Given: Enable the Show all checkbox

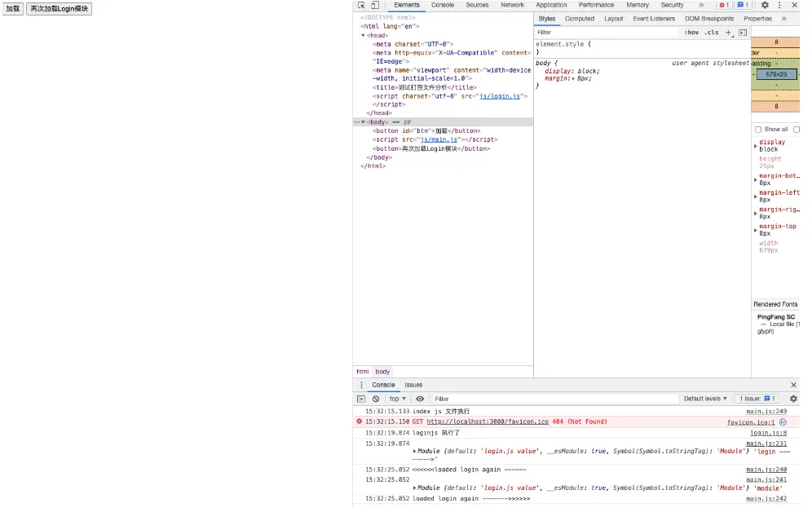Looking at the screenshot, I should [x=758, y=129].
